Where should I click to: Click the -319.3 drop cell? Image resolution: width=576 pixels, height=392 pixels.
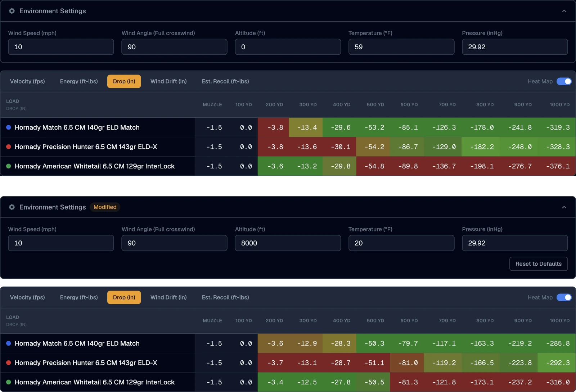coord(557,127)
